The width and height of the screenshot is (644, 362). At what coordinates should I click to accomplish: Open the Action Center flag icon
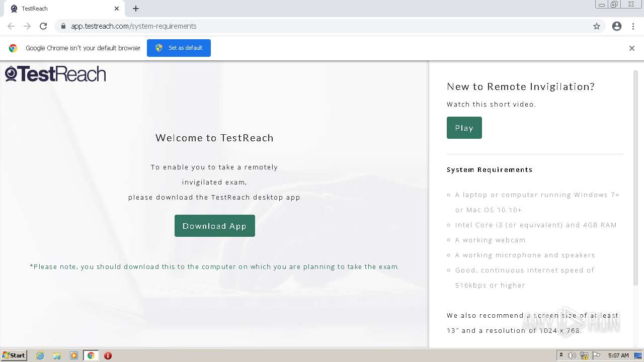(x=596, y=355)
